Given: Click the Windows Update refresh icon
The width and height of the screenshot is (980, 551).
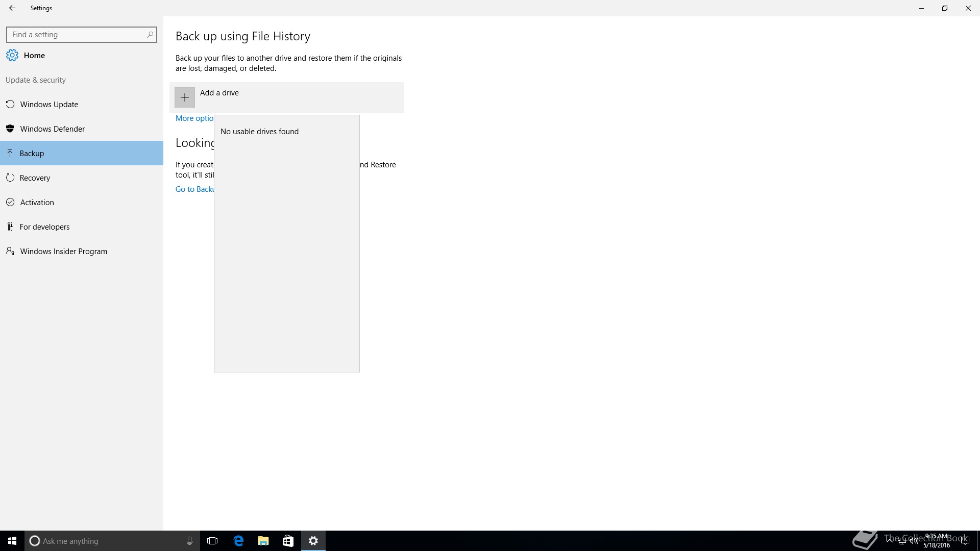Looking at the screenshot, I should click(x=10, y=104).
